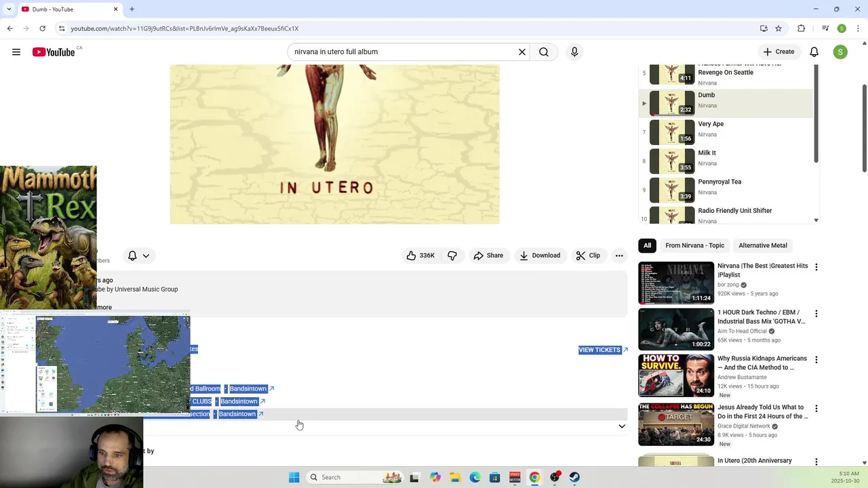This screenshot has width=868, height=488.
Task: Open the YouTube hamburger guide menu
Action: pyautogui.click(x=16, y=52)
